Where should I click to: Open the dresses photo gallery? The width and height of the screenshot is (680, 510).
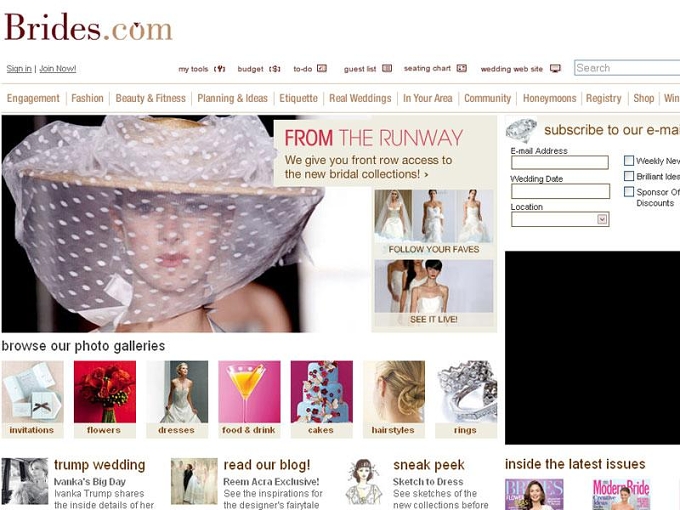pos(177,399)
